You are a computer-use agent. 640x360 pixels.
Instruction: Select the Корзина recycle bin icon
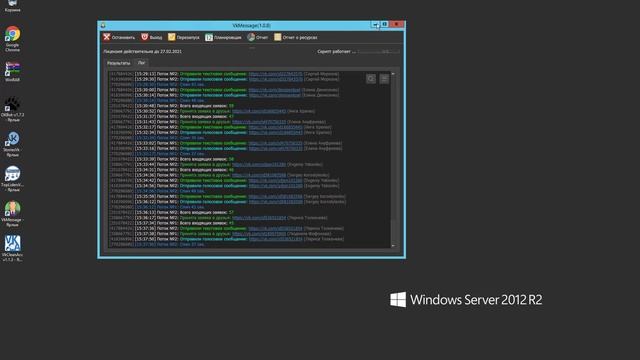pyautogui.click(x=13, y=6)
